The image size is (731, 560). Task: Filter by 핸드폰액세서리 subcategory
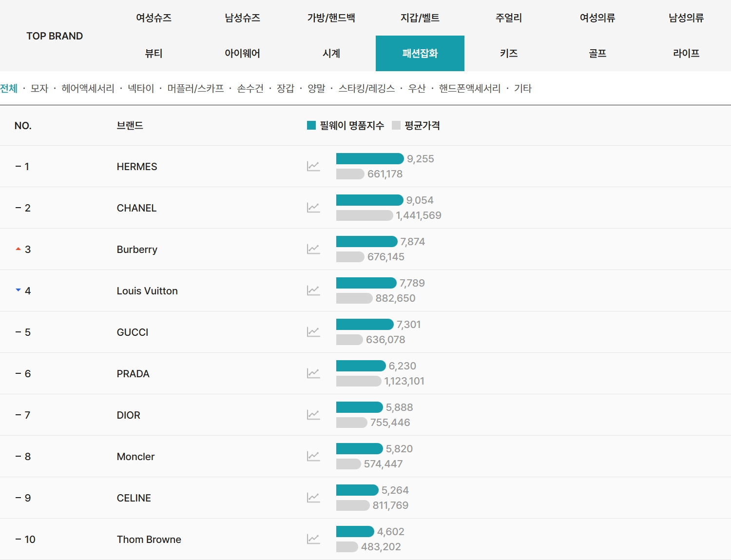(x=470, y=88)
